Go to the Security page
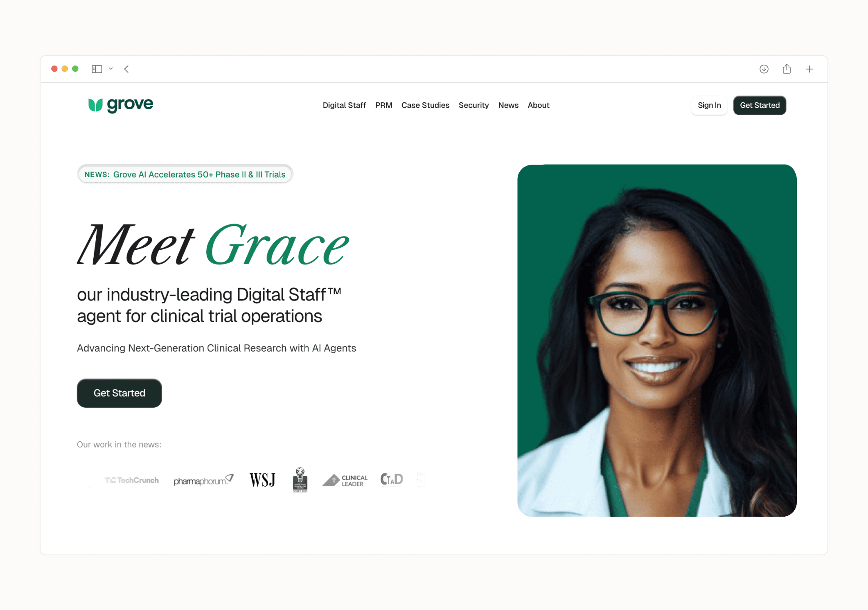This screenshot has height=610, width=868. pos(473,105)
